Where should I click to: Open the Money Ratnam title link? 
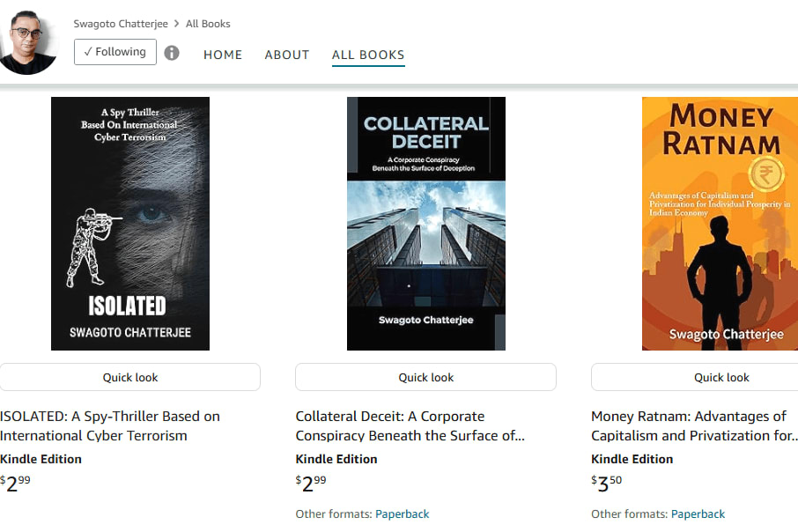(x=694, y=426)
